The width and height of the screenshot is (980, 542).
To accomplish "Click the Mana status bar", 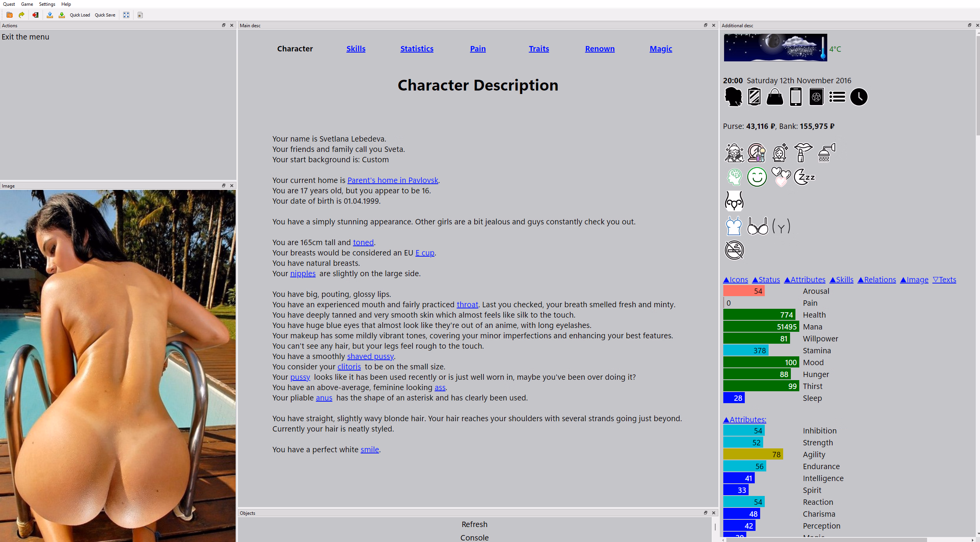I will tap(761, 327).
